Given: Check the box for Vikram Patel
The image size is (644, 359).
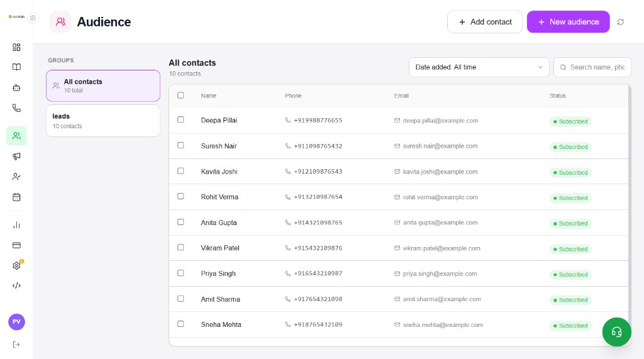Looking at the screenshot, I should pyautogui.click(x=180, y=247).
